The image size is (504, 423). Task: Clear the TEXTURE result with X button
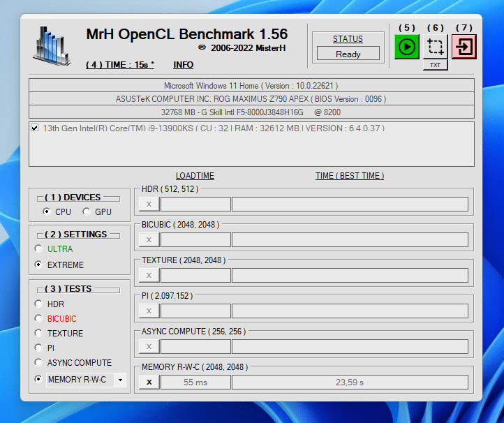149,276
